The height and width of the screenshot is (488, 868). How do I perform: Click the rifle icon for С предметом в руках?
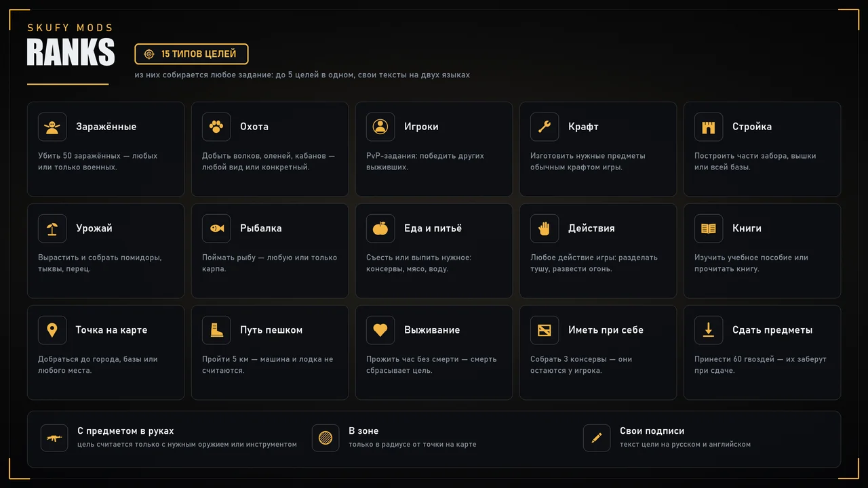54,438
